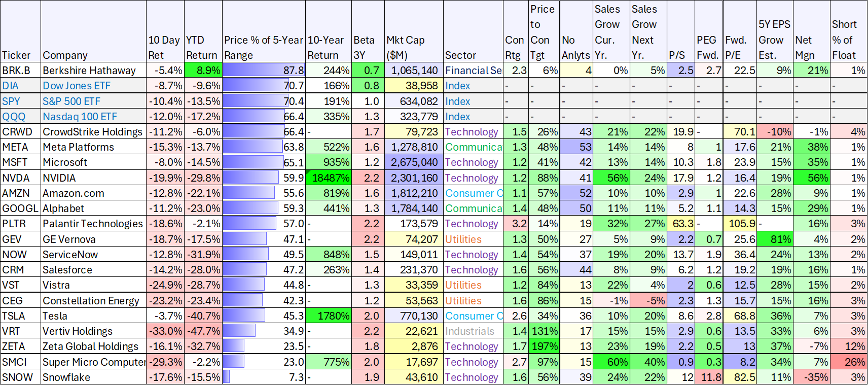Click Vistra's -24.9% ten-day return
The height and width of the screenshot is (385, 868).
[x=165, y=285]
